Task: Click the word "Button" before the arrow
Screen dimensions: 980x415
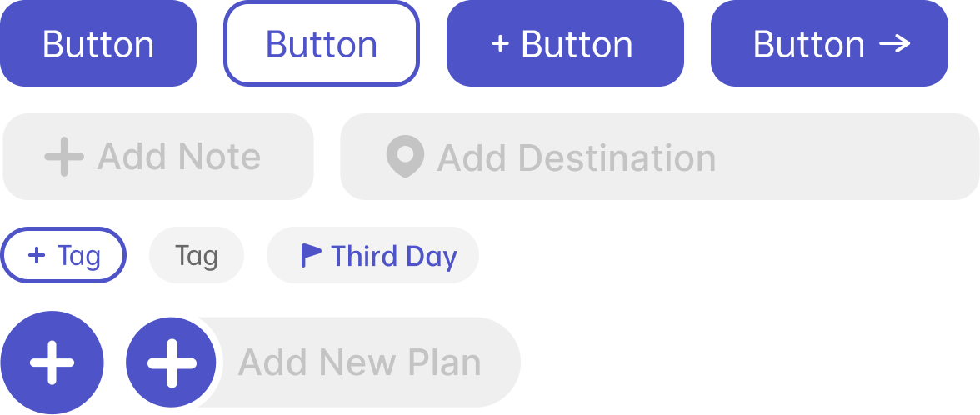Action: [x=808, y=44]
